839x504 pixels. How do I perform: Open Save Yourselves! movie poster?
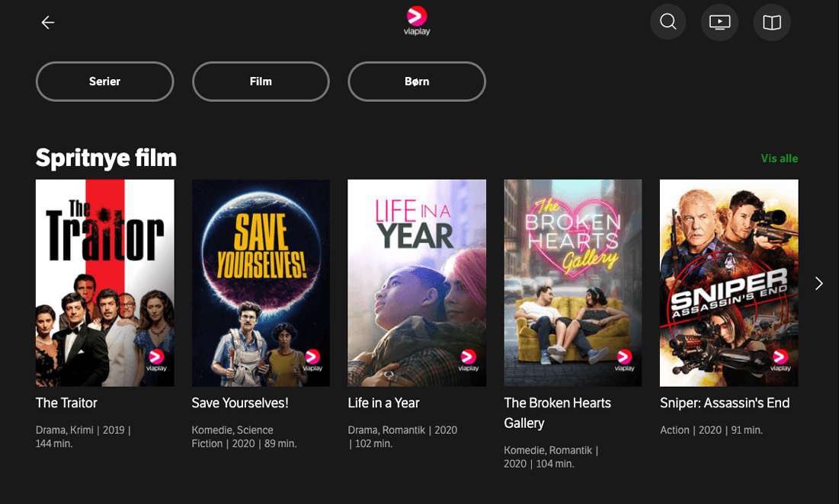[x=261, y=282]
